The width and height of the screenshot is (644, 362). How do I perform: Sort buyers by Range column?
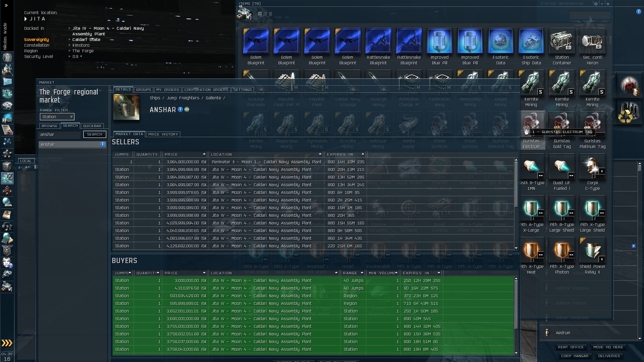pos(353,273)
